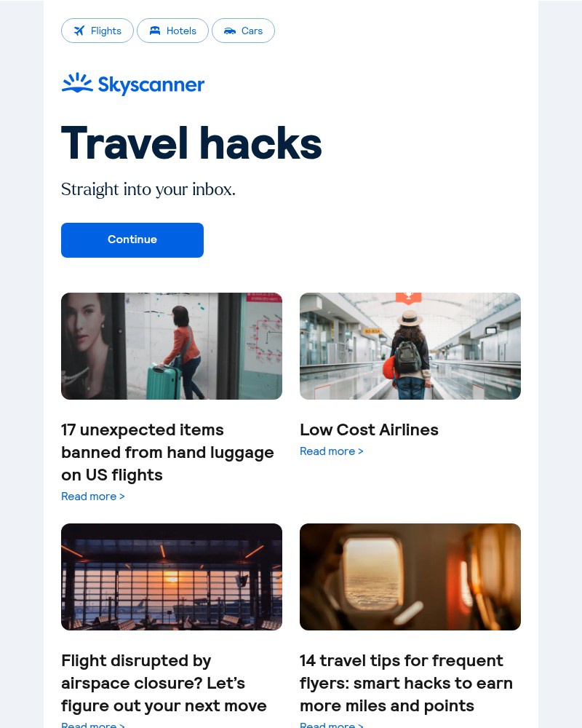Open the Flights tab
This screenshot has width=582, height=728.
tap(97, 31)
